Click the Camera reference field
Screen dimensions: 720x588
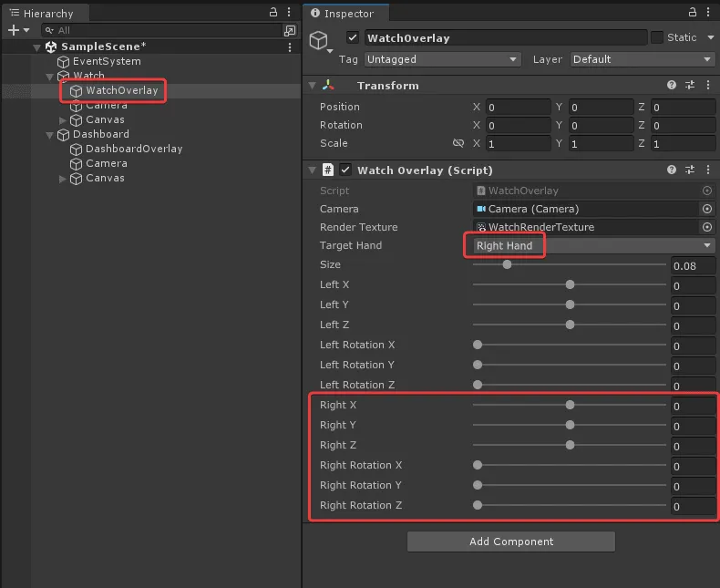585,209
